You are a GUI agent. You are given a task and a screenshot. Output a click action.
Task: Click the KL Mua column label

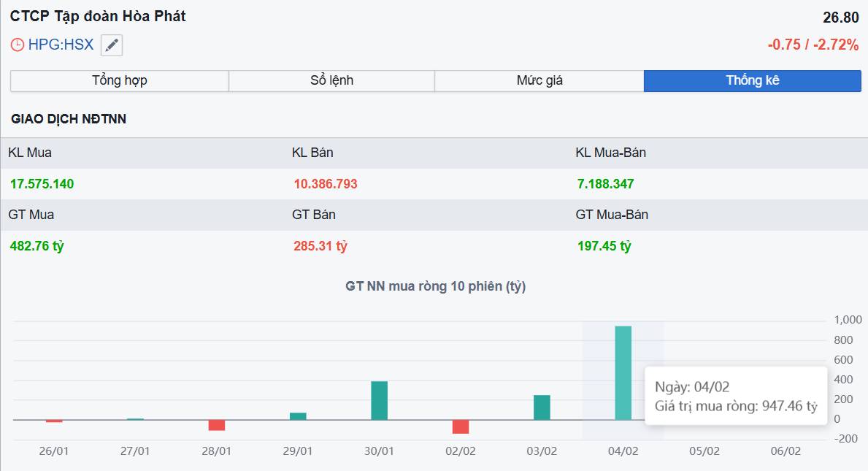click(x=30, y=153)
